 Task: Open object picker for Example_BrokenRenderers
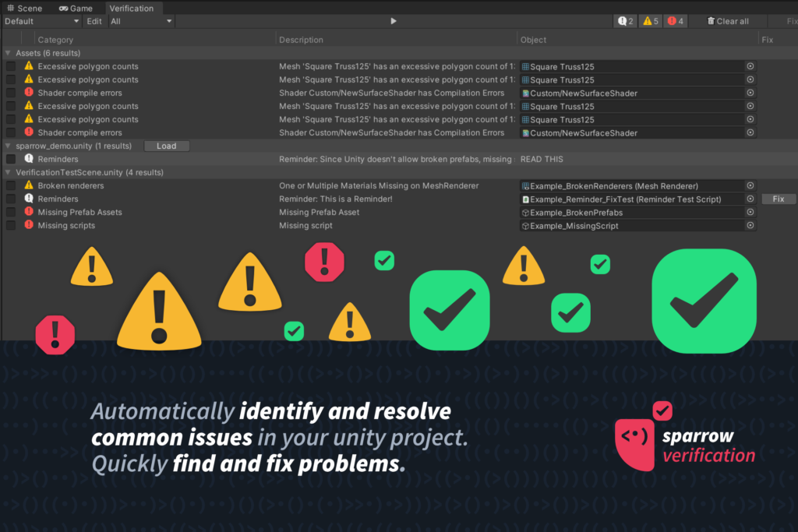750,185
